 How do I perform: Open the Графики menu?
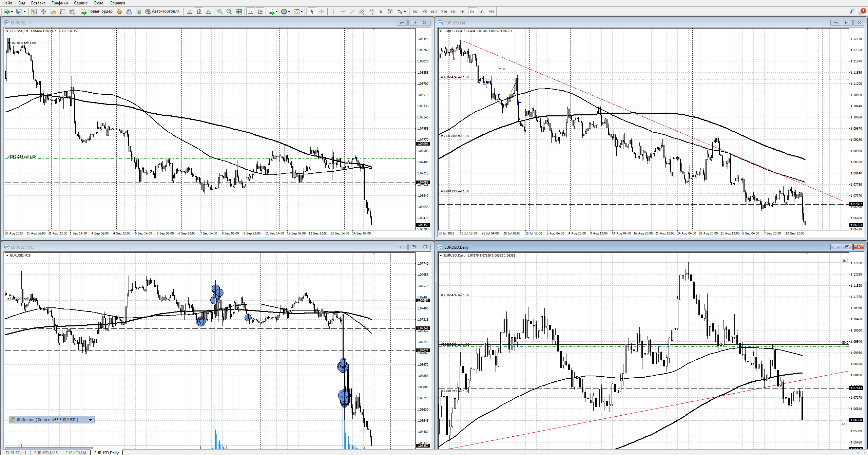(x=59, y=3)
